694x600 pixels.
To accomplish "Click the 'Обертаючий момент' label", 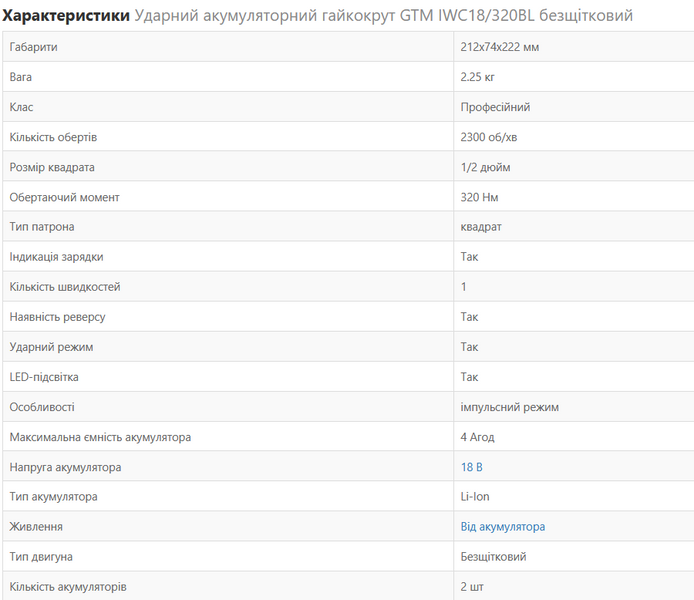I will pos(65,197).
